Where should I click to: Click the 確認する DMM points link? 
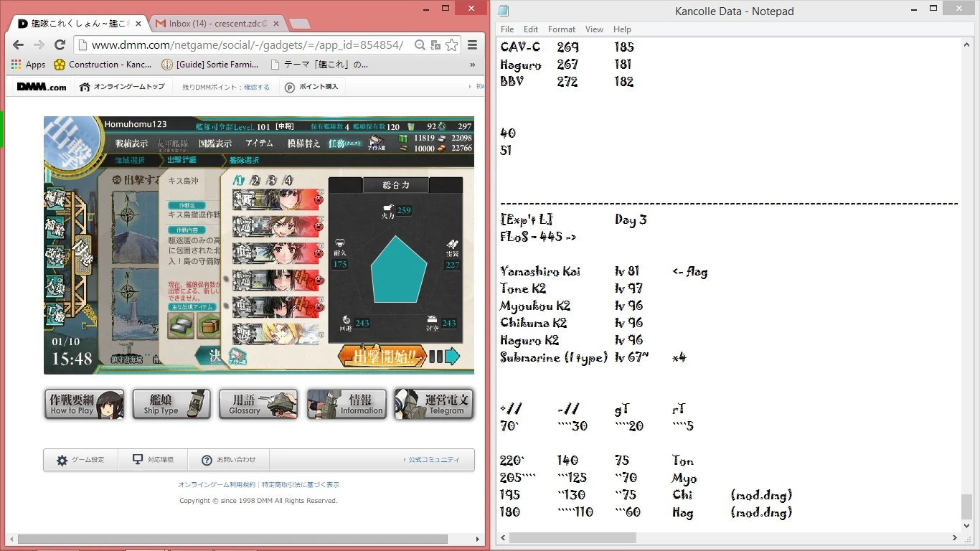(257, 88)
